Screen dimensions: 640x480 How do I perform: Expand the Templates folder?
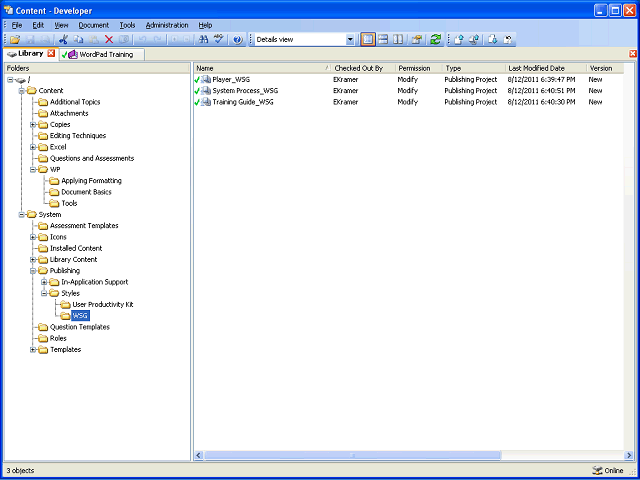33,350
